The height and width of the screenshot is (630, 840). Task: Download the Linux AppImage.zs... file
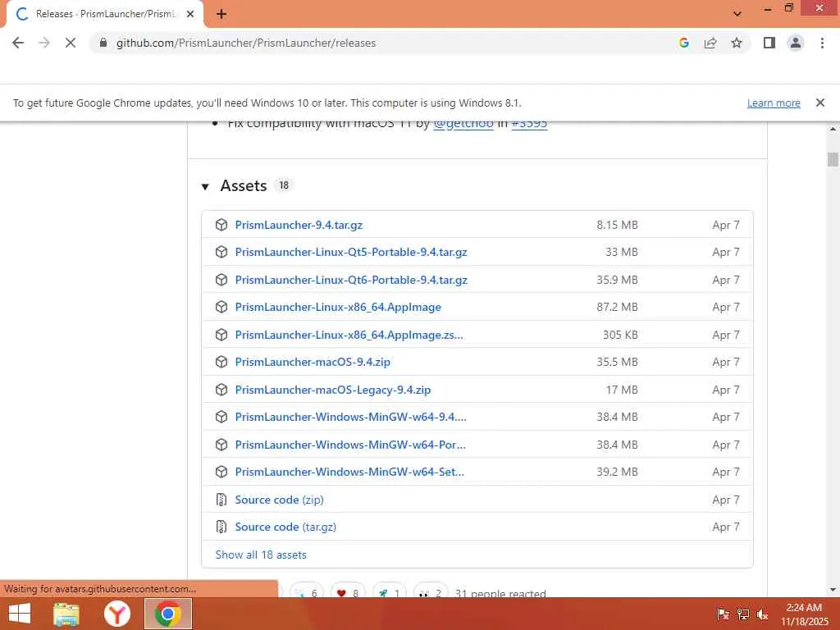tap(349, 335)
